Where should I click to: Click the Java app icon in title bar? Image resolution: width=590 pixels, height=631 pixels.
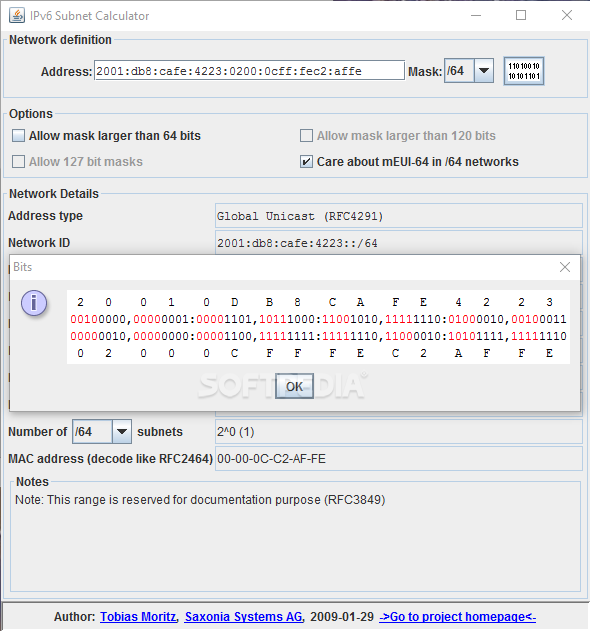[17, 16]
